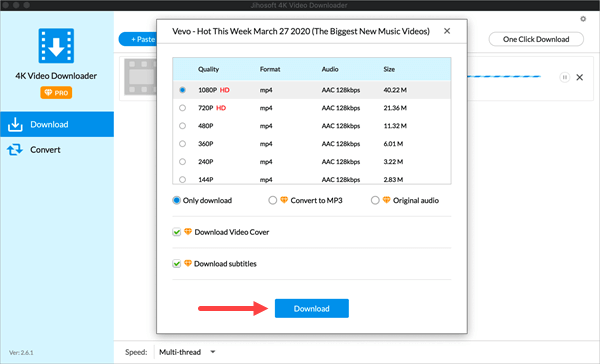Screen dimensions: 600x364
Task: Click the macOS zoom window button
Action: click(x=26, y=5)
